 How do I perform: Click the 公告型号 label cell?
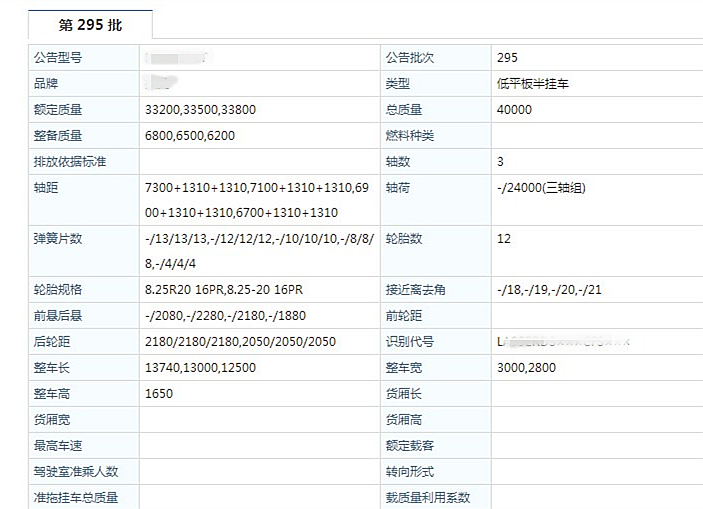57,58
